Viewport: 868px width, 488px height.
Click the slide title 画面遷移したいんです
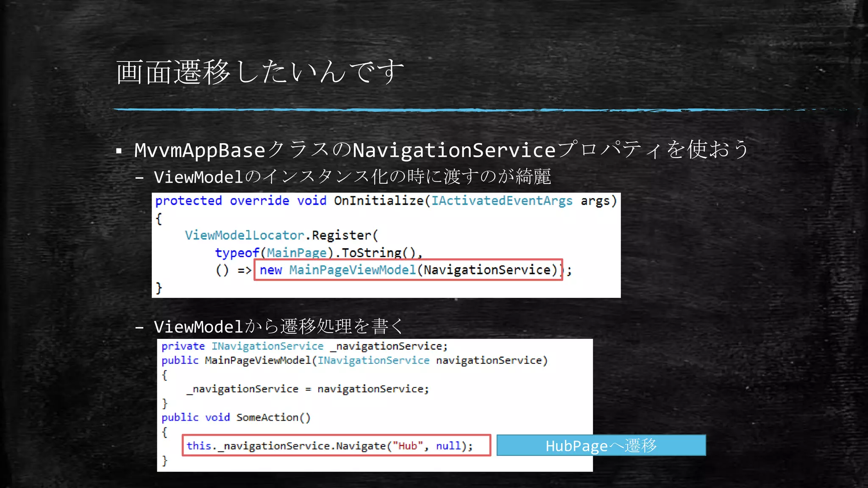click(260, 72)
